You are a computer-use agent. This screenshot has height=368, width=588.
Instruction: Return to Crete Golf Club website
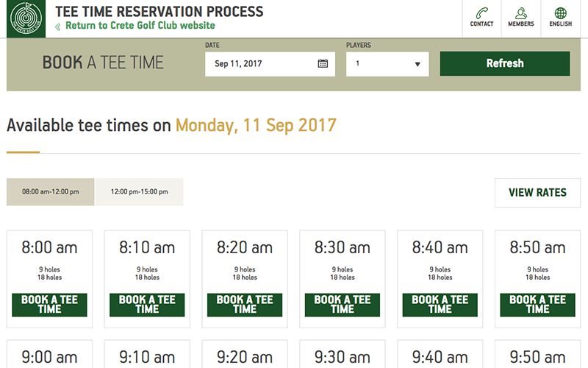coord(140,26)
